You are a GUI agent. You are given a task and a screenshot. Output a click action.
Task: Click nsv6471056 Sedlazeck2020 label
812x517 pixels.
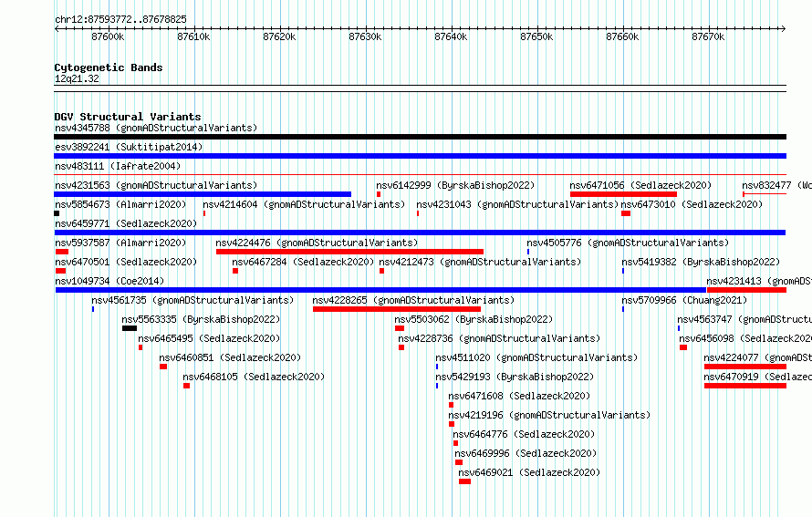coord(640,185)
